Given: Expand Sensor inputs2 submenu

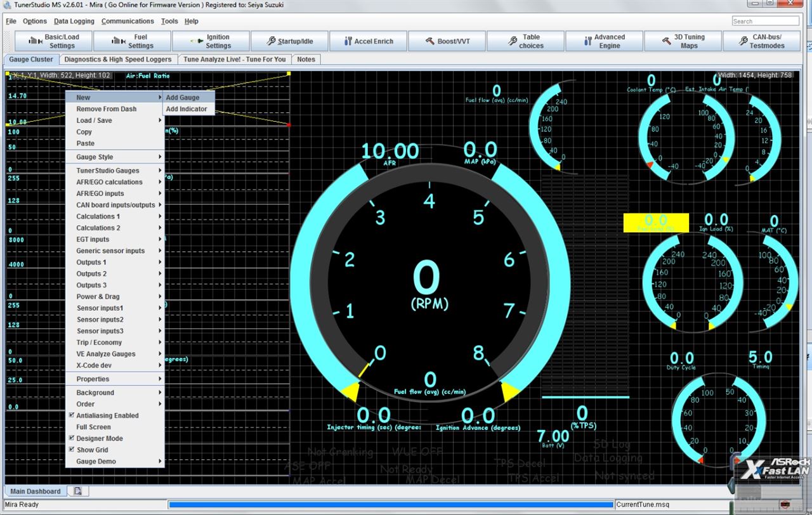Looking at the screenshot, I should pos(115,320).
